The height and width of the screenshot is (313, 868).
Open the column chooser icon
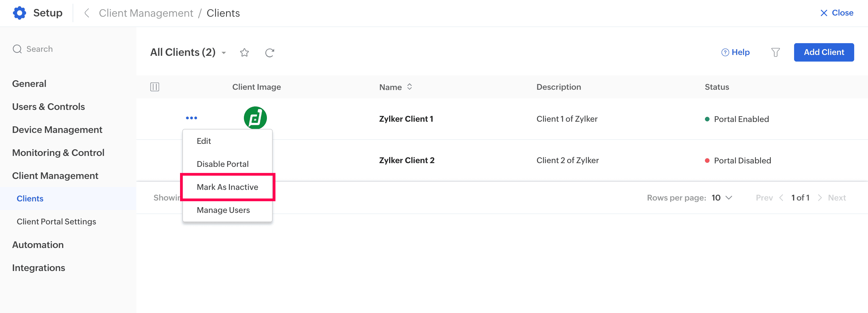[x=155, y=87]
